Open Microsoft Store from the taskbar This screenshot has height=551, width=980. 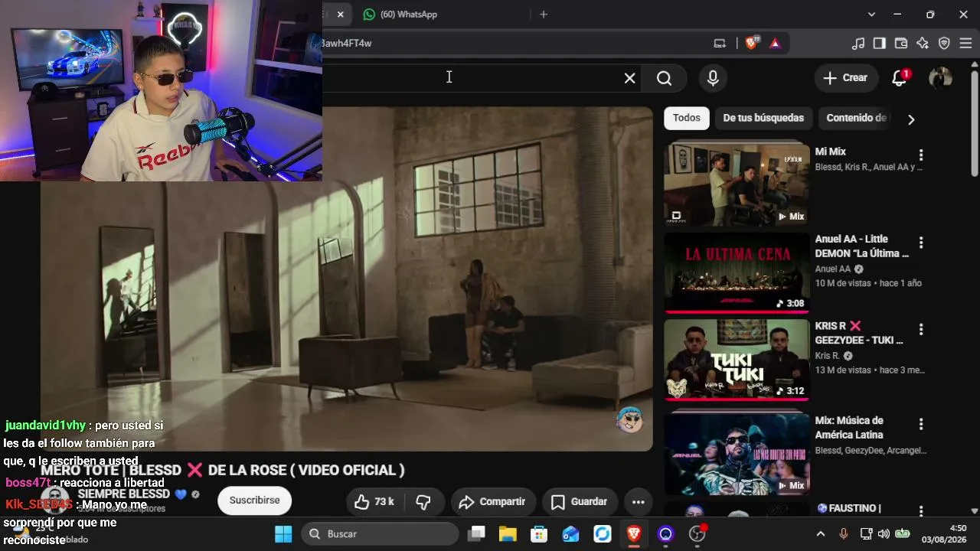tap(539, 534)
